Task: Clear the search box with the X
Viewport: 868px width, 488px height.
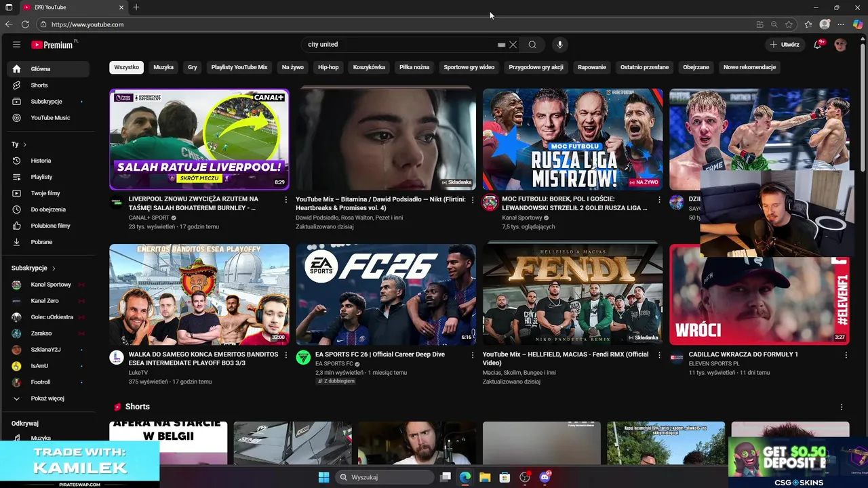Action: coord(513,45)
